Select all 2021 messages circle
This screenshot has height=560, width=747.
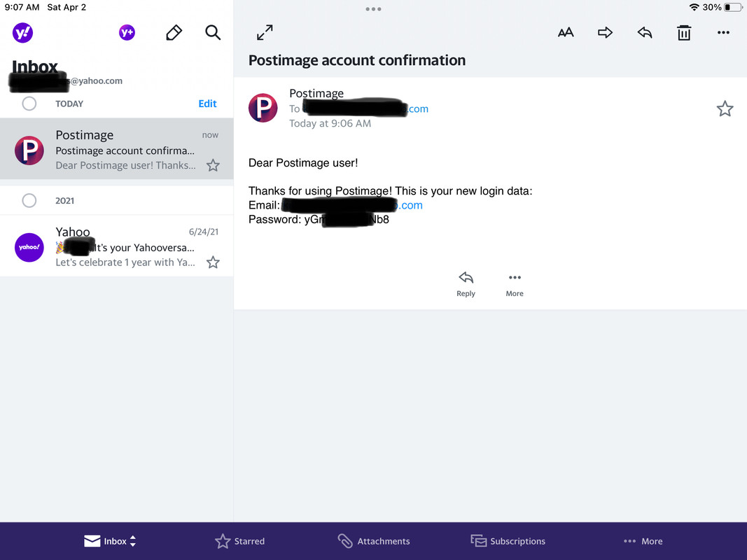pos(29,200)
